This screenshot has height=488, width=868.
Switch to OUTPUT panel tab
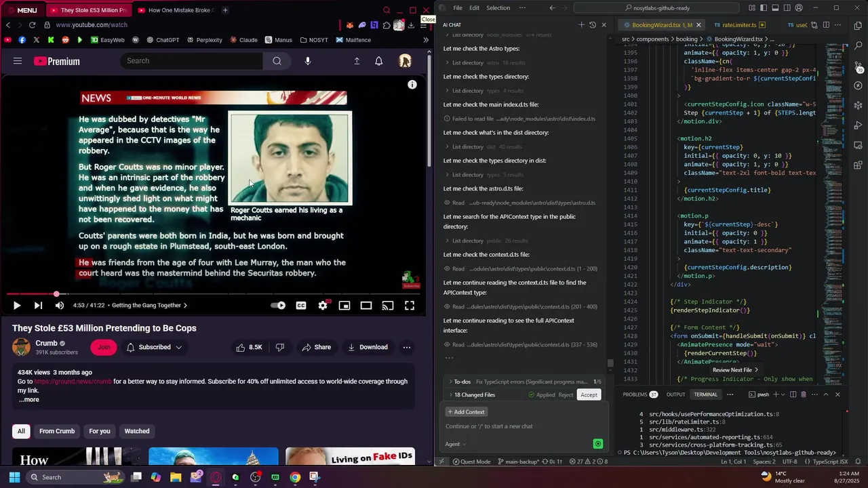675,394
